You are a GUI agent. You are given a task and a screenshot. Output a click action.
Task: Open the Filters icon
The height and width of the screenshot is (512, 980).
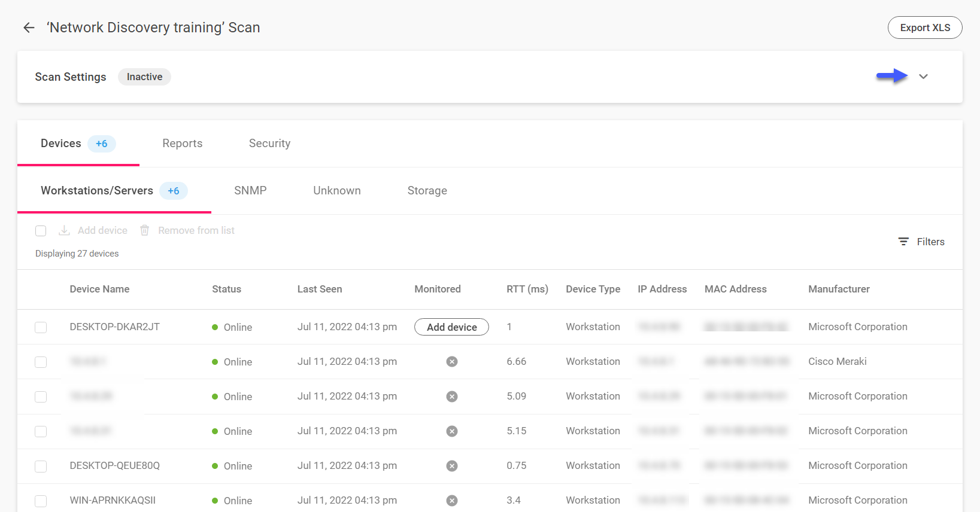[903, 242]
